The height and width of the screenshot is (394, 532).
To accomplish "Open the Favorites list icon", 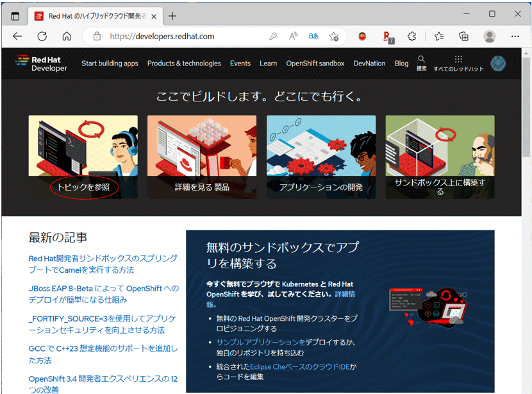I will [438, 37].
